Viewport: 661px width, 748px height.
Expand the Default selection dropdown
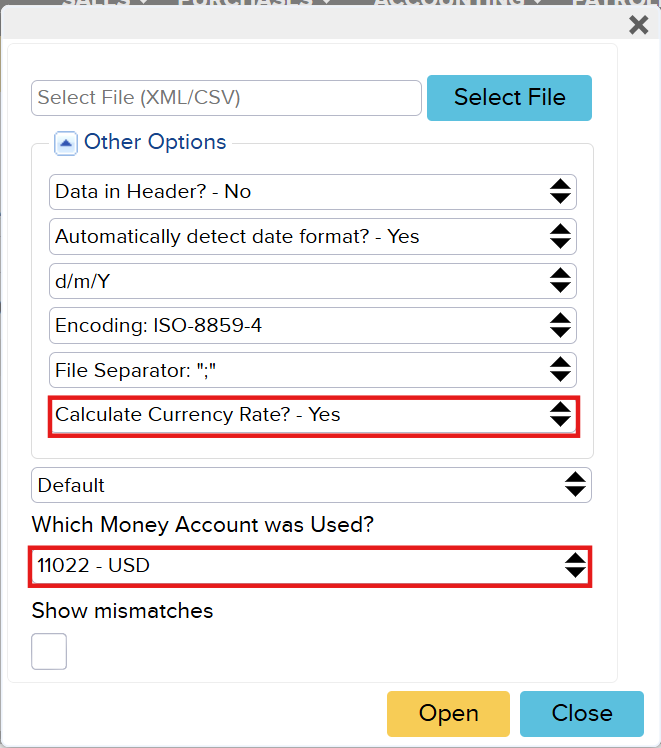coord(311,485)
